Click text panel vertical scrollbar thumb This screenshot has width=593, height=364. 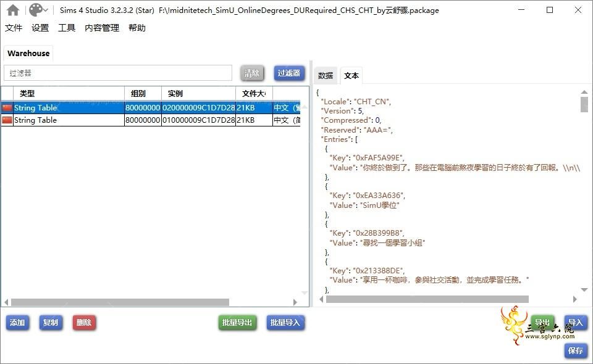[x=584, y=105]
